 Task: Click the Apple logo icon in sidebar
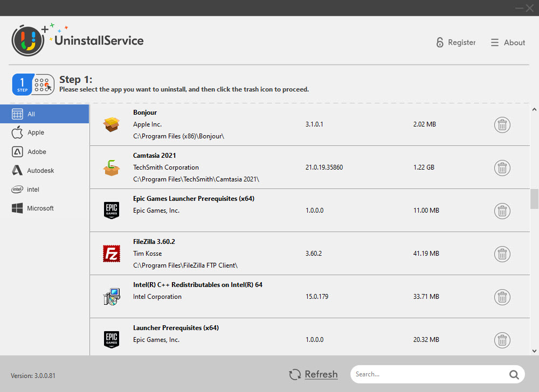17,132
